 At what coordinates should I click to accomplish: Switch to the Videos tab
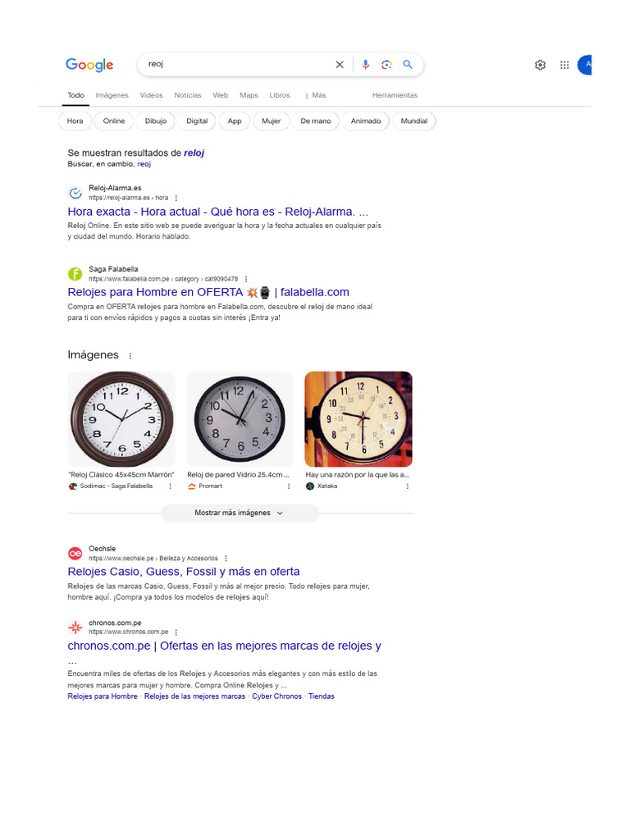[151, 95]
